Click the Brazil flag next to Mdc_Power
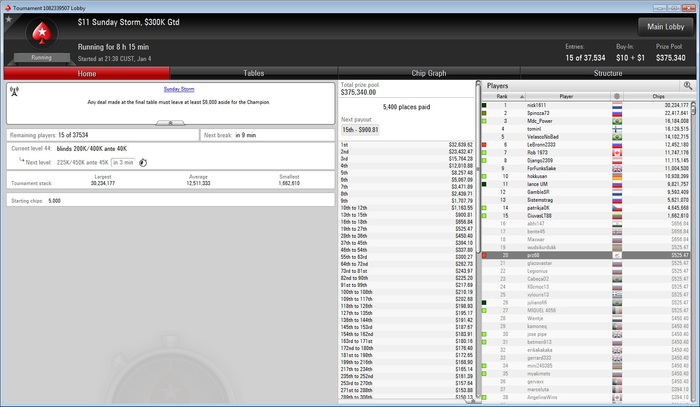 coord(617,121)
